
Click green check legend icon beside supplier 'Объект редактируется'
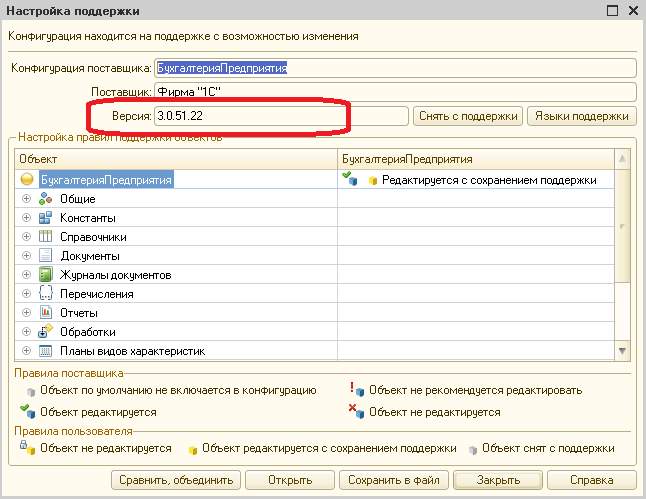28,411
